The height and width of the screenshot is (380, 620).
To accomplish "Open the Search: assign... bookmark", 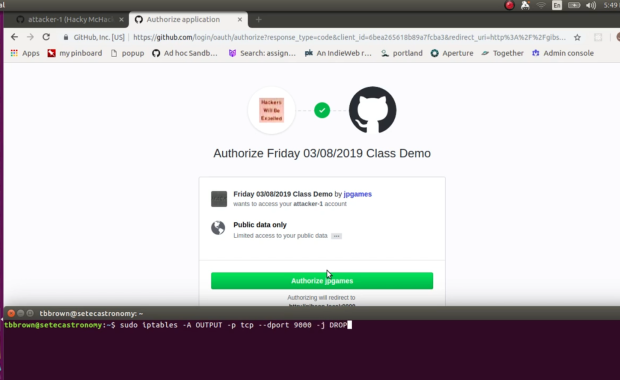I will 262,53.
